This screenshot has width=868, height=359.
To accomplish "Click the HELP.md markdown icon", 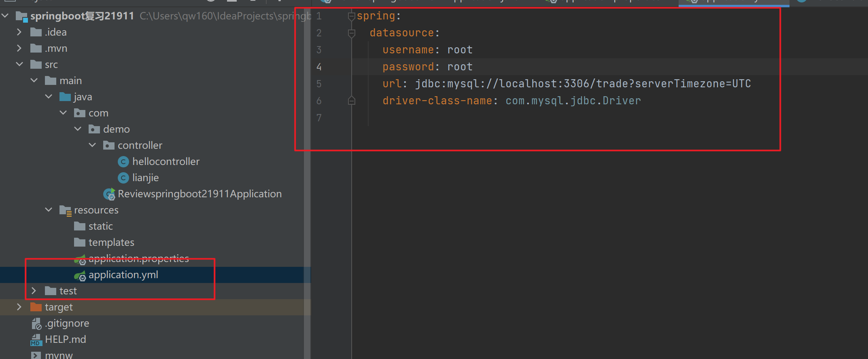I will [36, 340].
